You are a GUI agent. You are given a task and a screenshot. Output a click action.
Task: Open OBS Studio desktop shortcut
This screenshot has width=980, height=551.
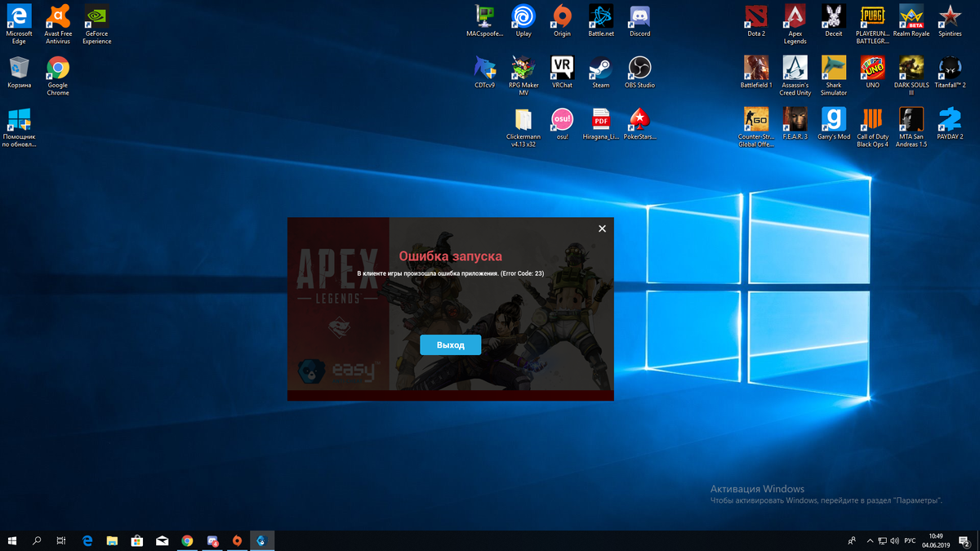click(x=640, y=72)
